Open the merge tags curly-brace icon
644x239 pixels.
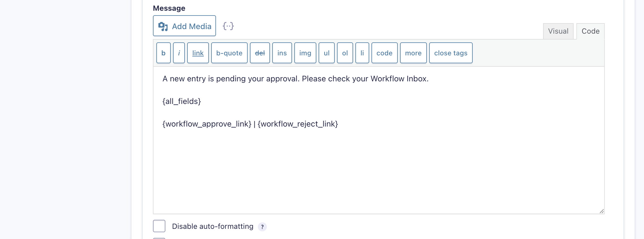(228, 26)
